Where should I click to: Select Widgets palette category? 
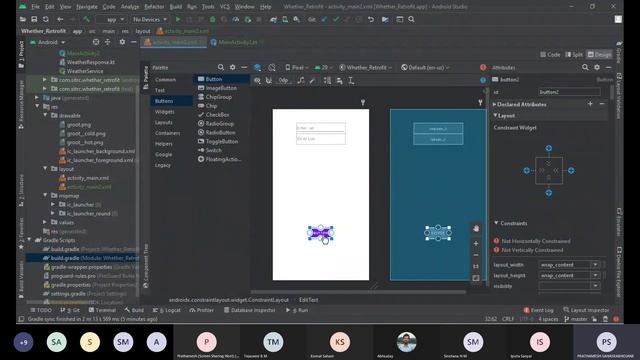pos(165,111)
